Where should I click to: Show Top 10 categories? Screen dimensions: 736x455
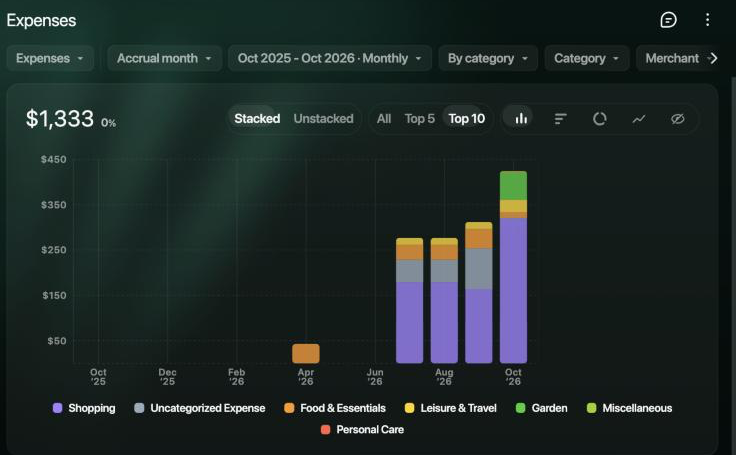click(x=466, y=119)
